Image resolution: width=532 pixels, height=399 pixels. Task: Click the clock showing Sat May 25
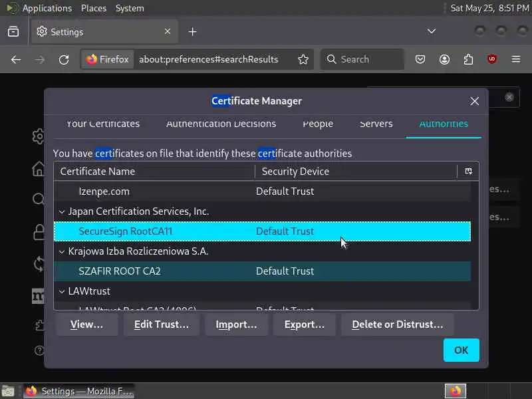[x=489, y=8]
